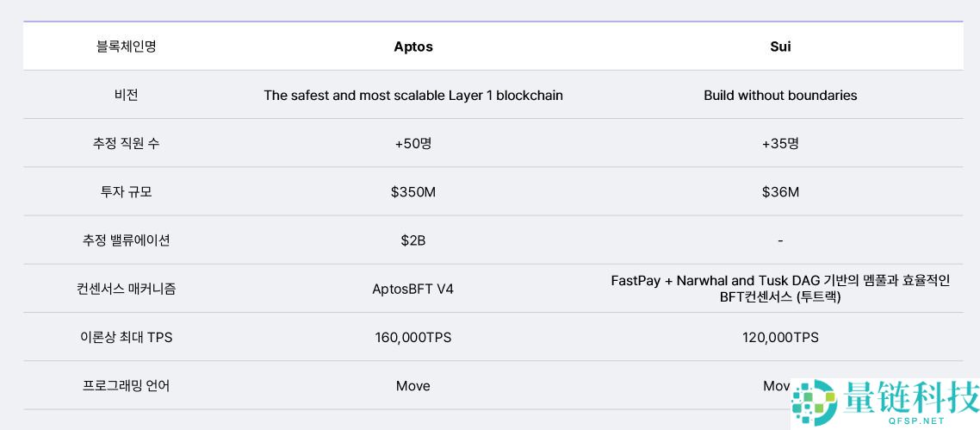Click the 블록체인명 header cell

click(126, 47)
